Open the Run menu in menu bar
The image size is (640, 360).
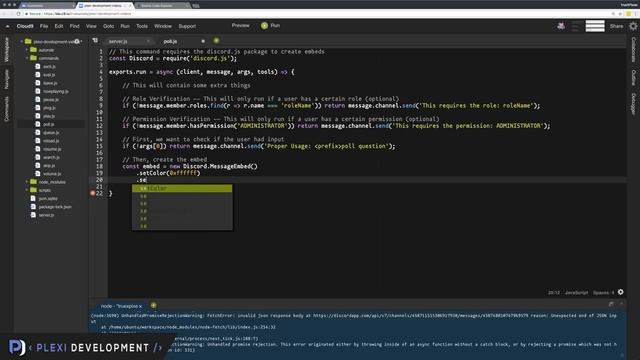[x=125, y=26]
